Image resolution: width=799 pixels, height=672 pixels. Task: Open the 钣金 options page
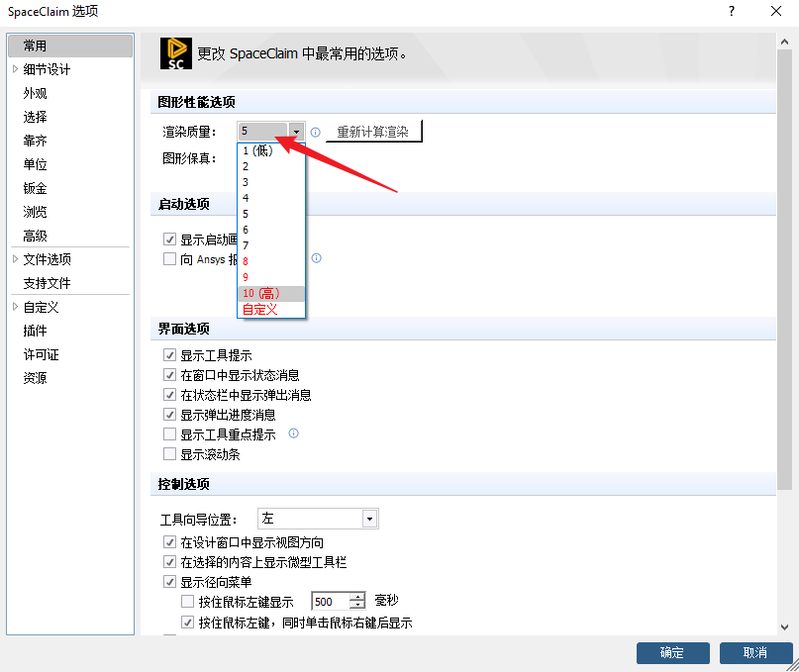pyautogui.click(x=35, y=188)
